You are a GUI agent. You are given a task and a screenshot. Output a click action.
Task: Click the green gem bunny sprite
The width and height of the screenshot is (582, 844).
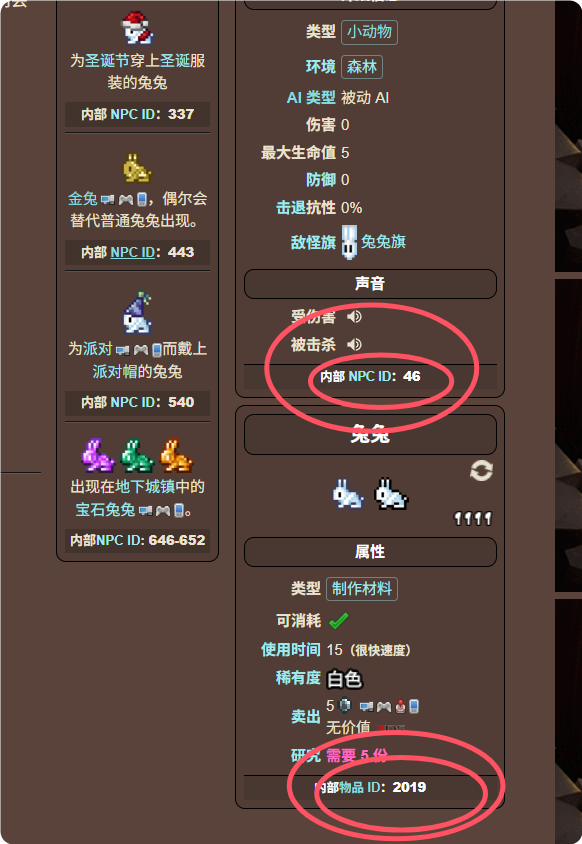click(x=137, y=455)
